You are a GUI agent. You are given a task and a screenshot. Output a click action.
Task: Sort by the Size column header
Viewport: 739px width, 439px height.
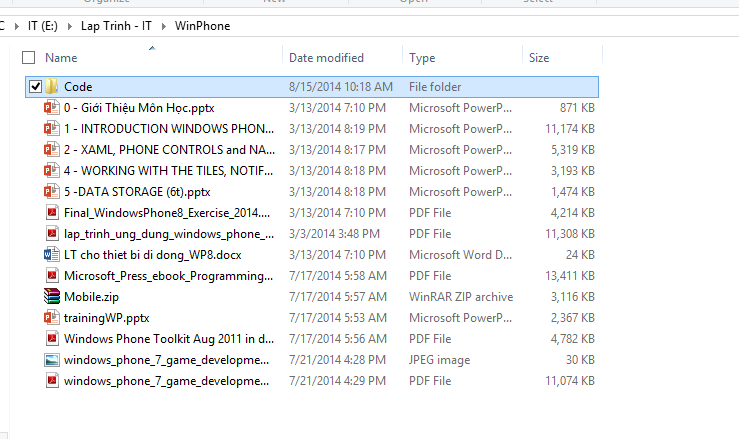click(x=539, y=58)
